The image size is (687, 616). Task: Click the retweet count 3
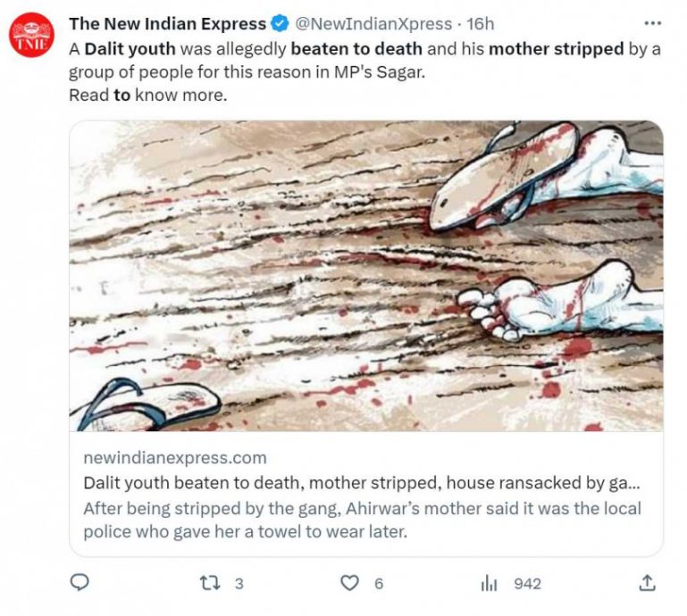coord(239,584)
